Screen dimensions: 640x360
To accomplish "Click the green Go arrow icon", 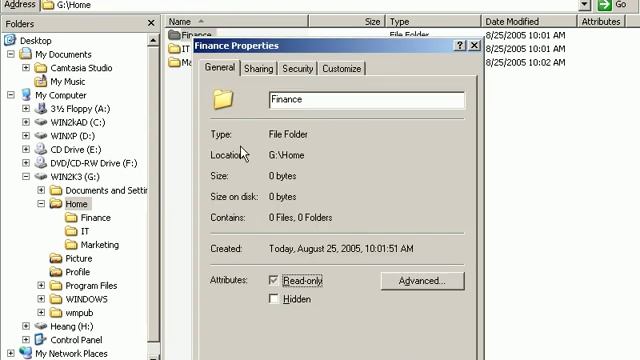I will (604, 5).
